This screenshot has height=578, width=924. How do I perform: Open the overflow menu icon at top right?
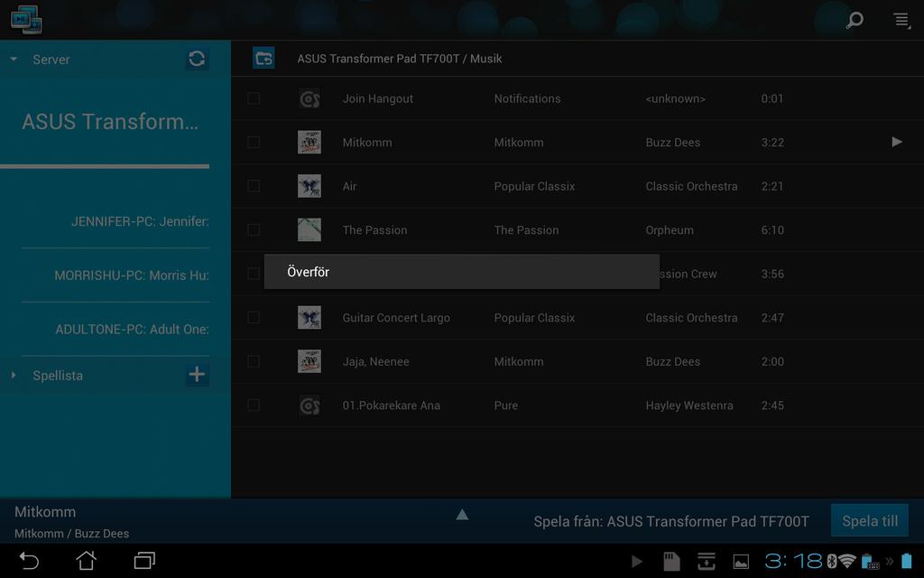(x=901, y=20)
